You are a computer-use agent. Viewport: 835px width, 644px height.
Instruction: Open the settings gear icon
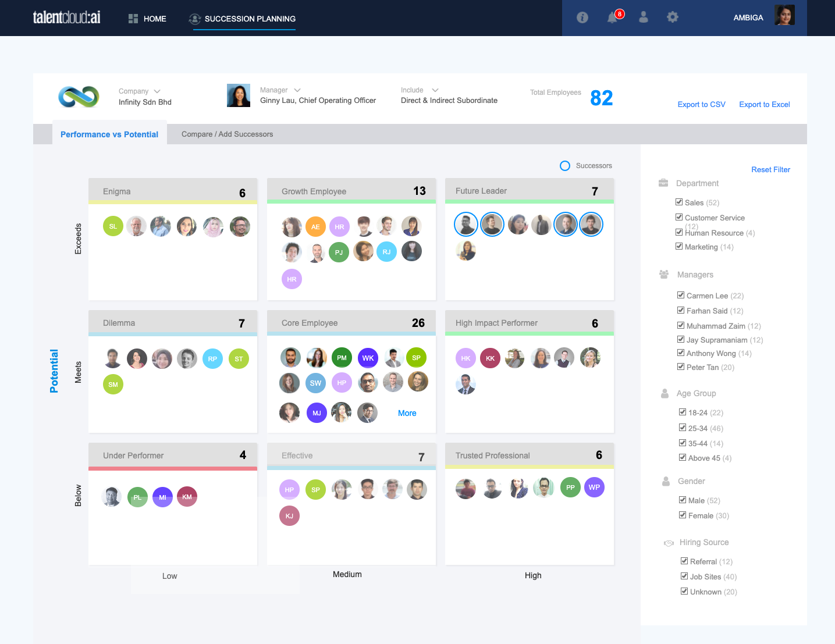click(673, 17)
